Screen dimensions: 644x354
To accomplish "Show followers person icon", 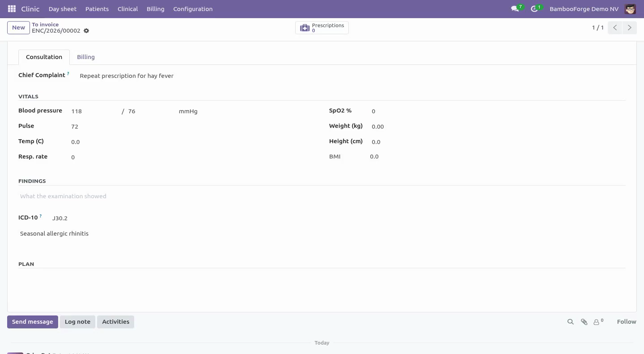I will (x=596, y=322).
